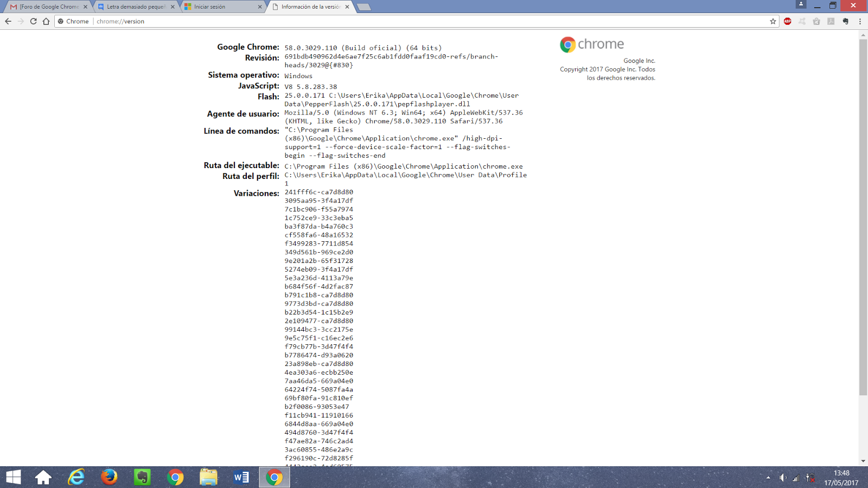Screen dimensions: 868x488
Task: Open the home page via the house icon
Action: 46,21
